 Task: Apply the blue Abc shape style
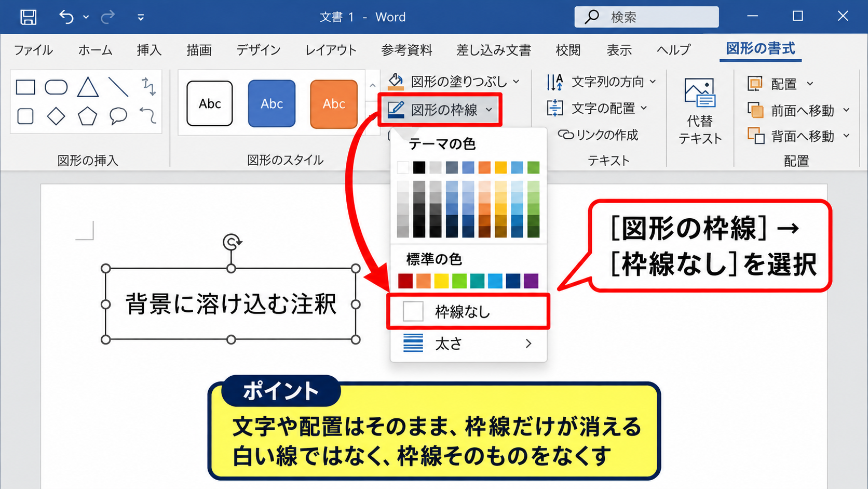point(272,103)
